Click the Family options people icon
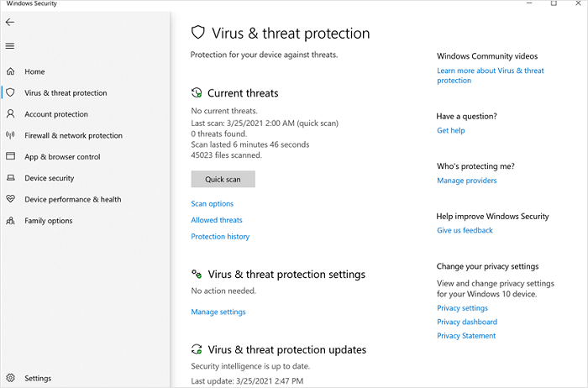 pyautogui.click(x=10, y=221)
